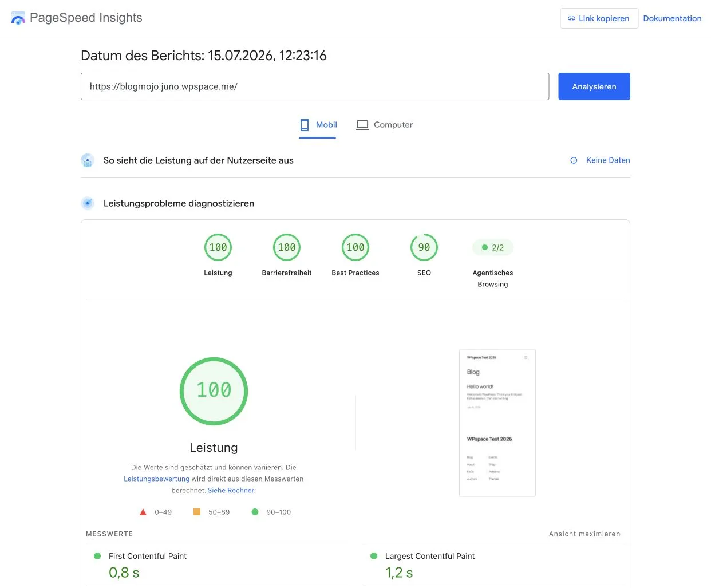Viewport: 711px width, 588px height.
Task: Click the smartphone icon in Mobil tab
Action: [305, 125]
